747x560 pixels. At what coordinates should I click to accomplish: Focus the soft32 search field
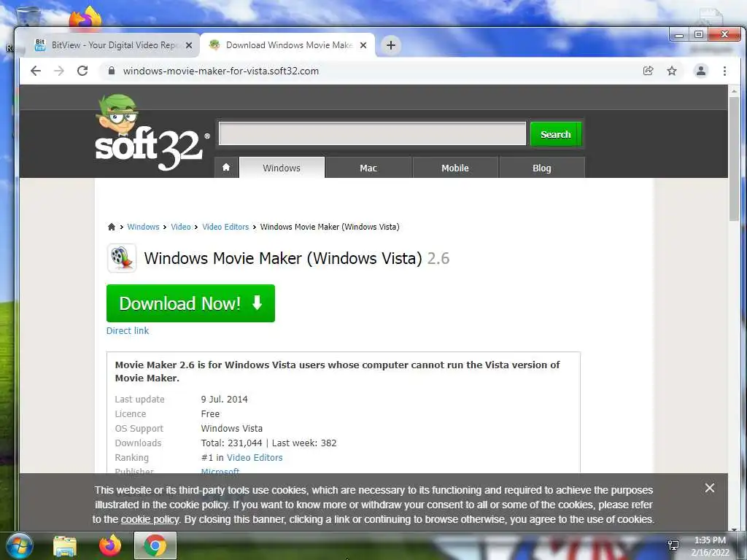point(372,134)
